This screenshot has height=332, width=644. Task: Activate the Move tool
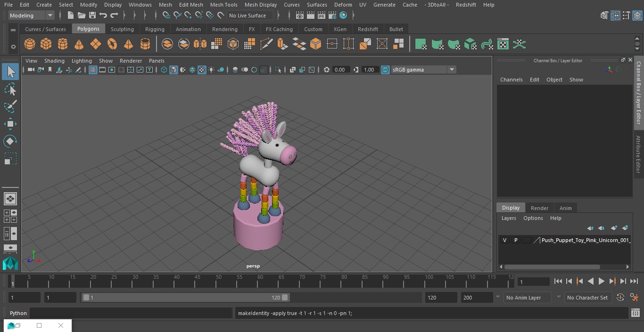(10, 124)
